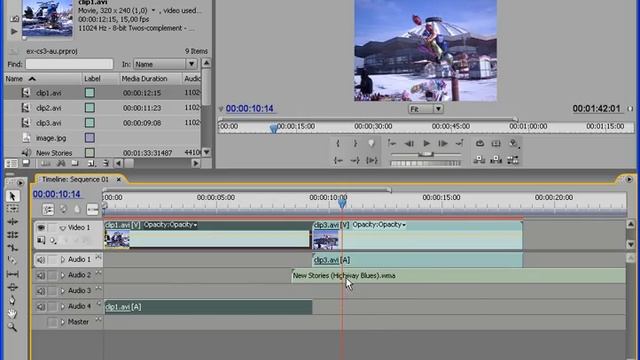Toggle Video 1 track output eye
The width and height of the screenshot is (640, 360).
41,228
